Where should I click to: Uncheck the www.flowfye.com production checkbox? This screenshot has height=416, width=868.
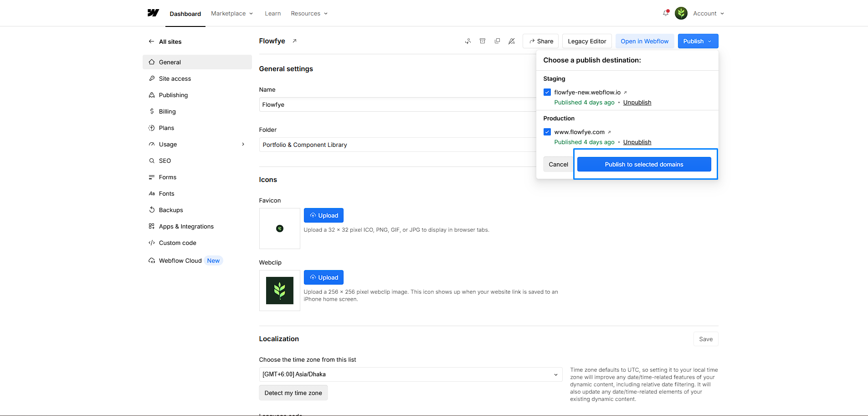(547, 132)
